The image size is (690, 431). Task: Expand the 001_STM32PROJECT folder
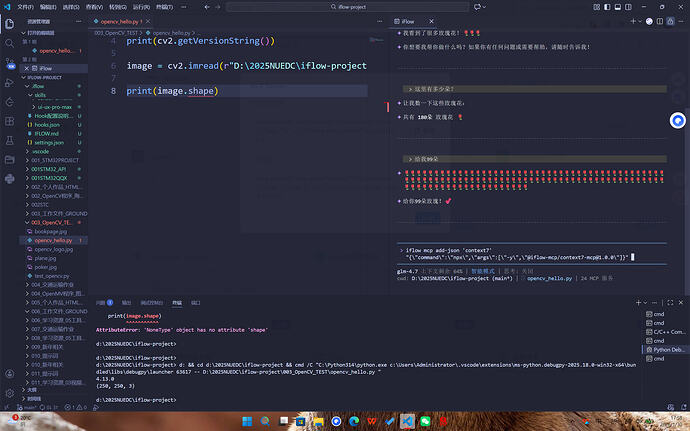54,160
